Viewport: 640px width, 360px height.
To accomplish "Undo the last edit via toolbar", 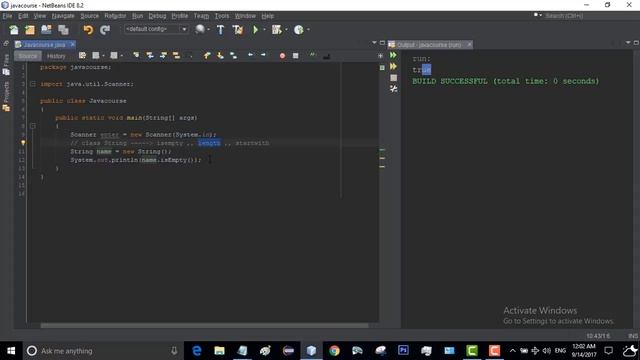I will click(88, 29).
